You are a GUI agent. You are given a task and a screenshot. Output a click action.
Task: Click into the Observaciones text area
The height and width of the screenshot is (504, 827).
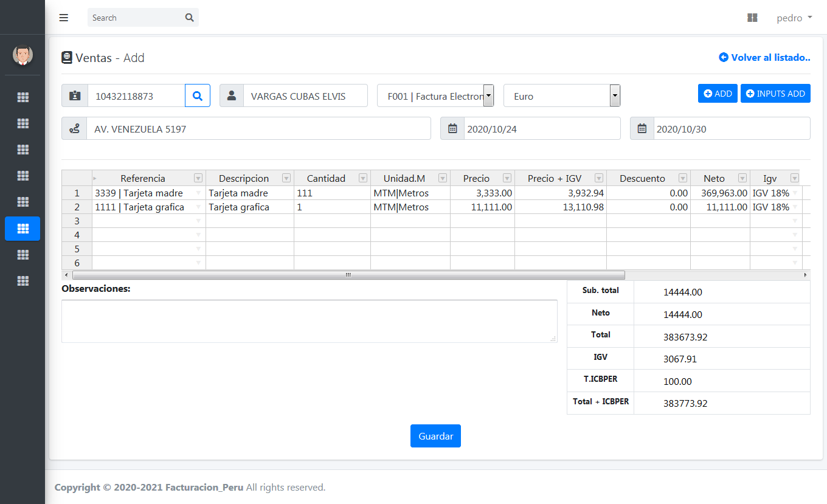click(x=309, y=321)
